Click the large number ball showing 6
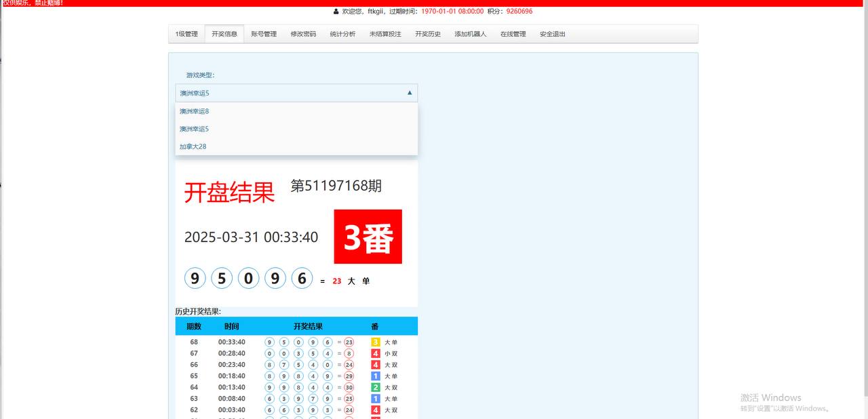Image resolution: width=868 pixels, height=419 pixels. coord(302,279)
